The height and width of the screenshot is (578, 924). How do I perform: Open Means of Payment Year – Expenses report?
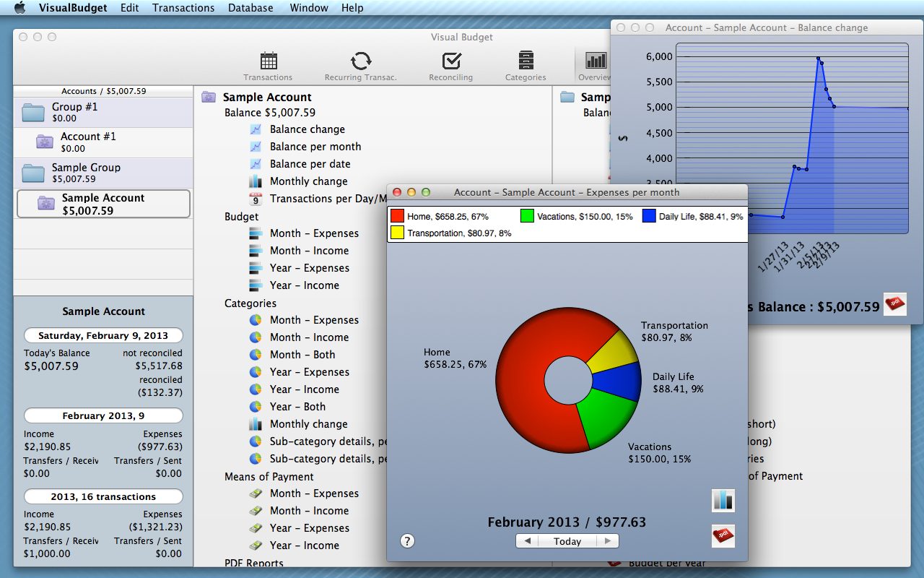310,528
